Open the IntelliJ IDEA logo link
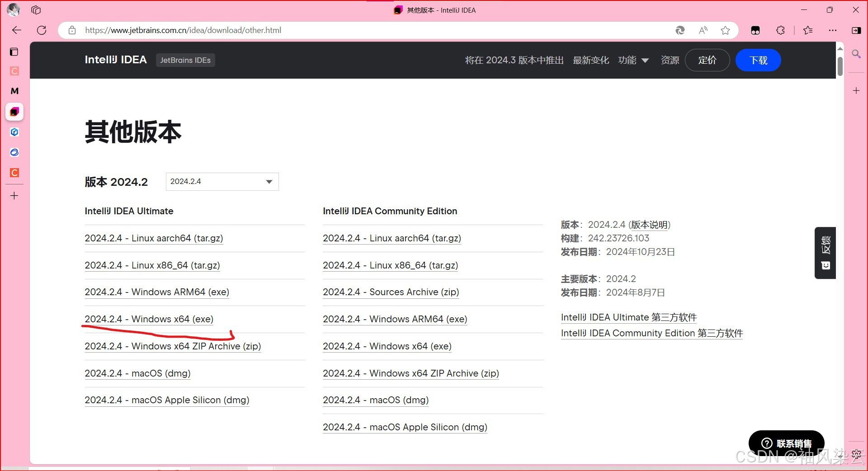The width and height of the screenshot is (868, 471). 116,60
